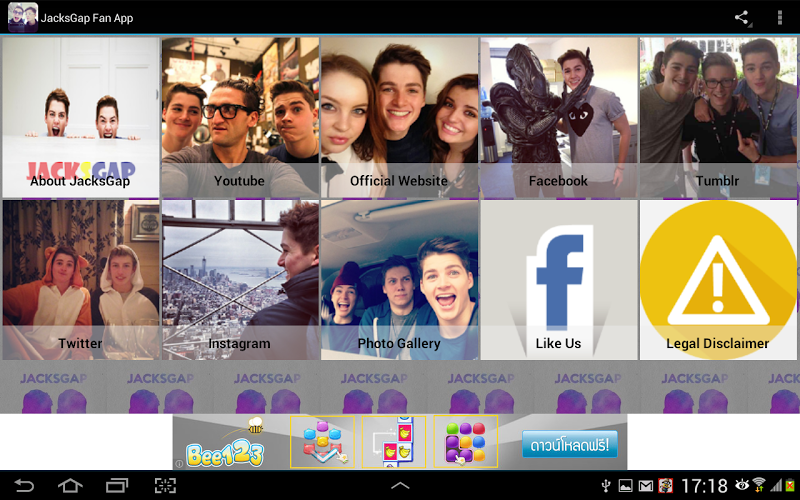Tap the picture notification icon
Viewport: 800px width, 500px height.
click(626, 486)
